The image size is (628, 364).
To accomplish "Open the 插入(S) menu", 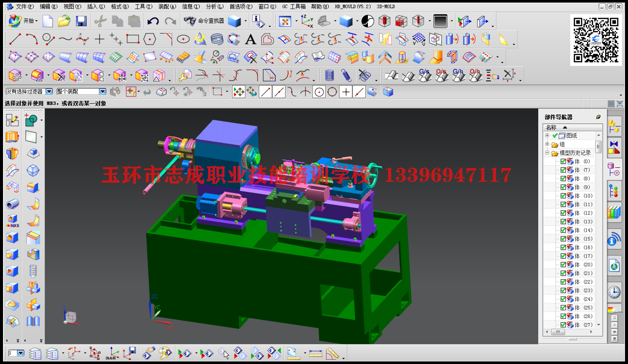I will tap(96, 6).
